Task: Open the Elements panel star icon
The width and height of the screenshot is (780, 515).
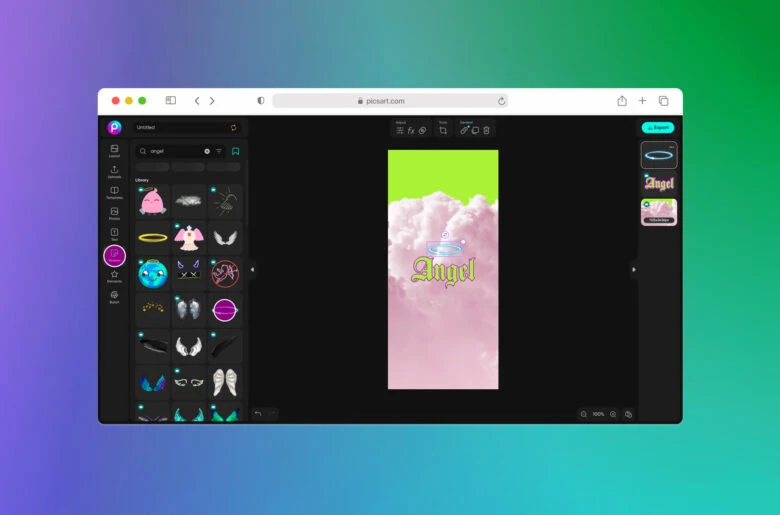Action: (114, 275)
